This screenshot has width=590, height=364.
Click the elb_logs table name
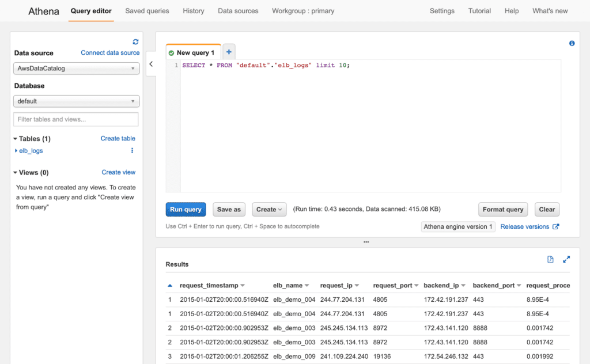[31, 150]
